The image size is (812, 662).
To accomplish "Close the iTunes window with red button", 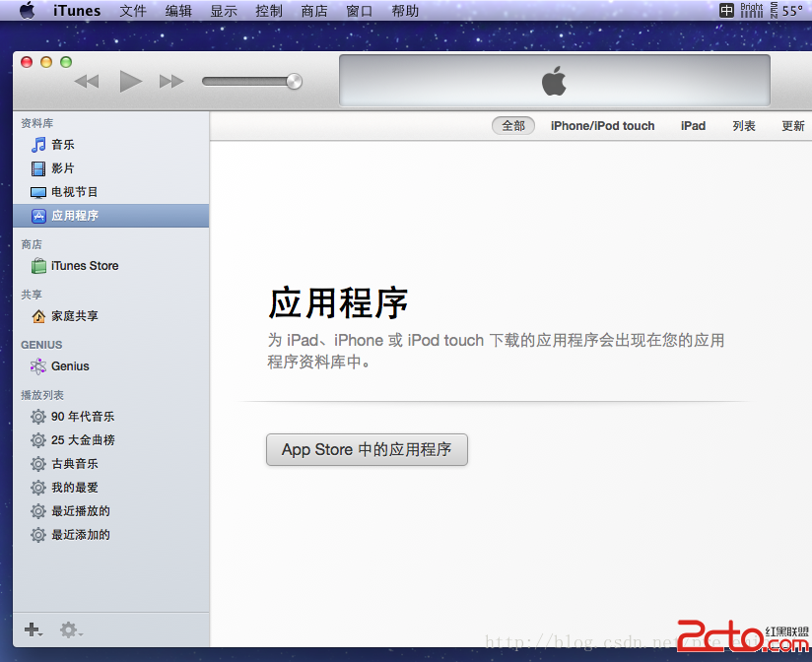I will tap(27, 62).
